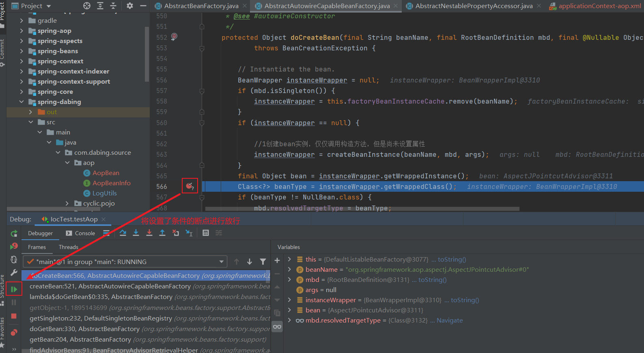644x353 pixels.
Task: Click the blue Step Into icon
Action: 136,233
